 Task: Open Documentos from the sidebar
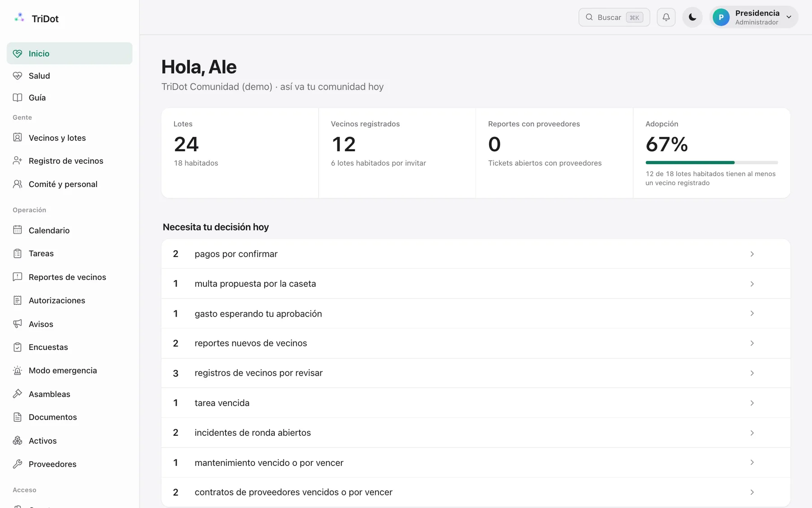69,417
